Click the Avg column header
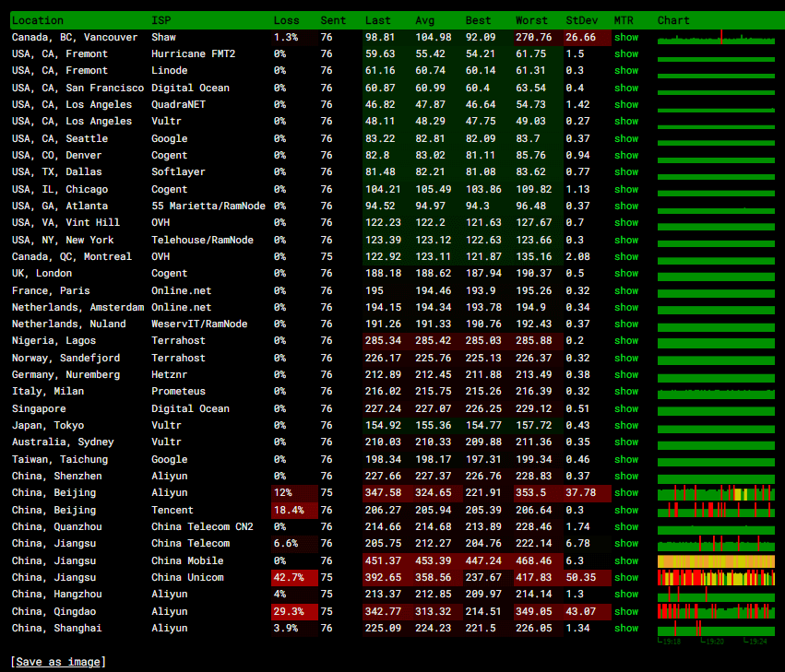Screen dimensions: 785x672 (424, 20)
